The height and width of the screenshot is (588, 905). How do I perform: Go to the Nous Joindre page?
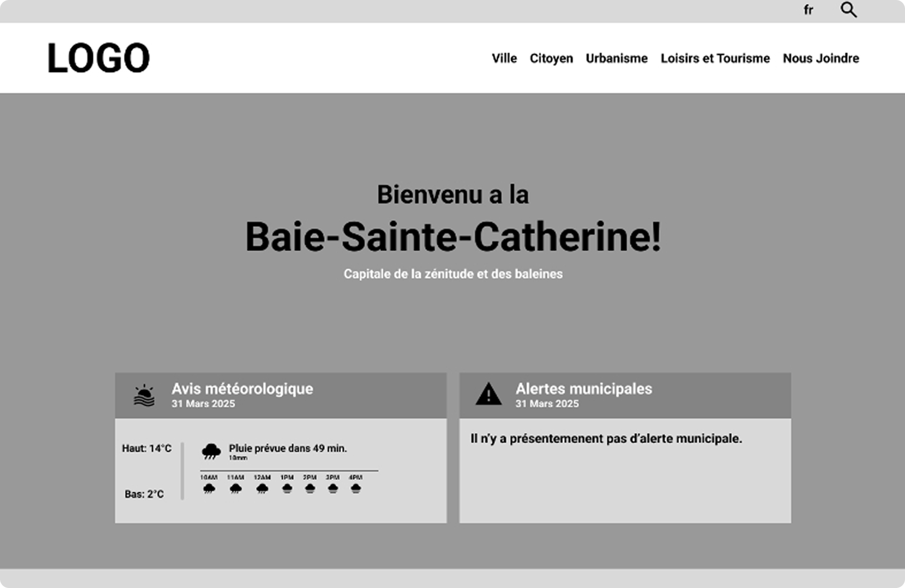(821, 58)
